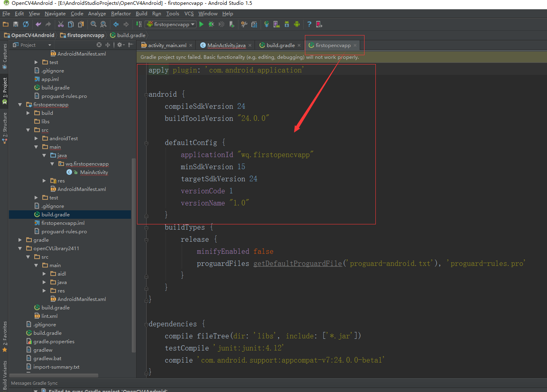Screen dimensions: 547x392
Task: Open AVD Manager icon
Action: click(x=277, y=24)
